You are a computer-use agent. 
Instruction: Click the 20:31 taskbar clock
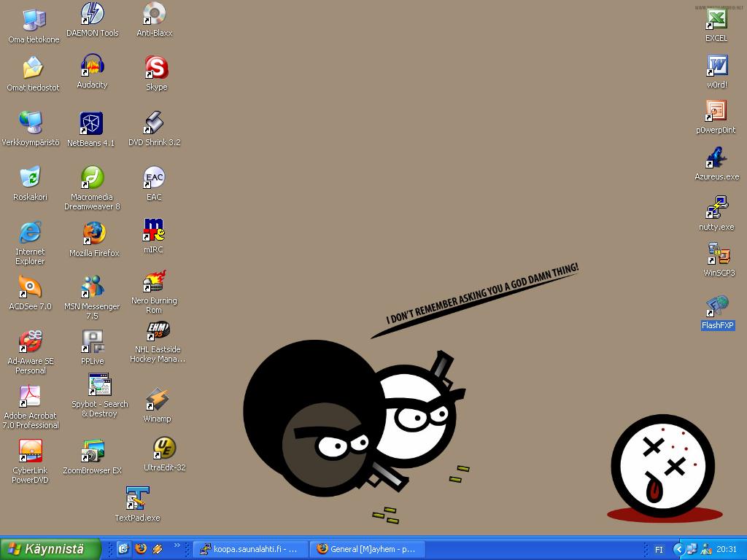pyautogui.click(x=727, y=549)
